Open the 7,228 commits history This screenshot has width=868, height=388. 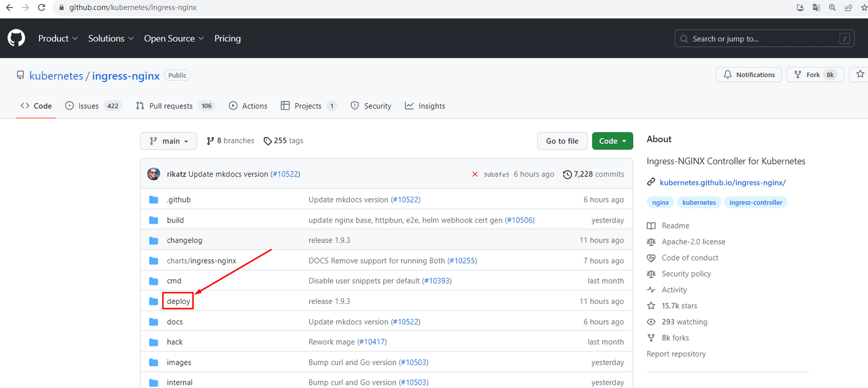click(x=593, y=174)
